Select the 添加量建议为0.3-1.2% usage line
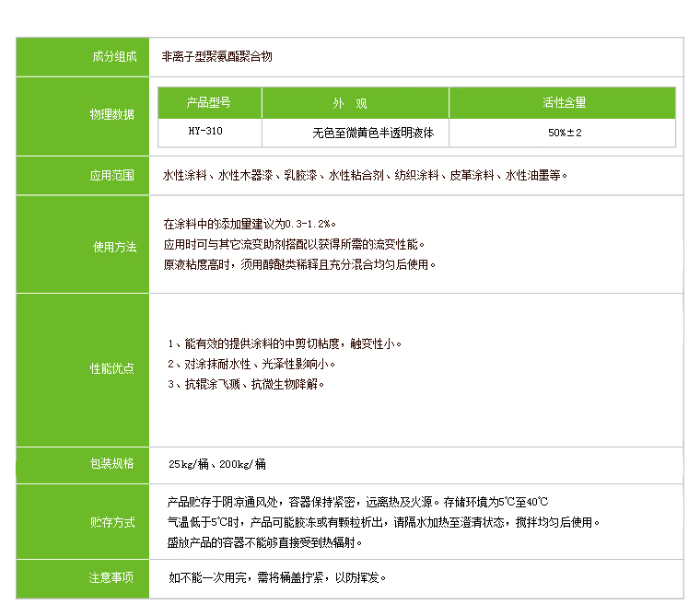700x616 pixels. pyautogui.click(x=250, y=224)
